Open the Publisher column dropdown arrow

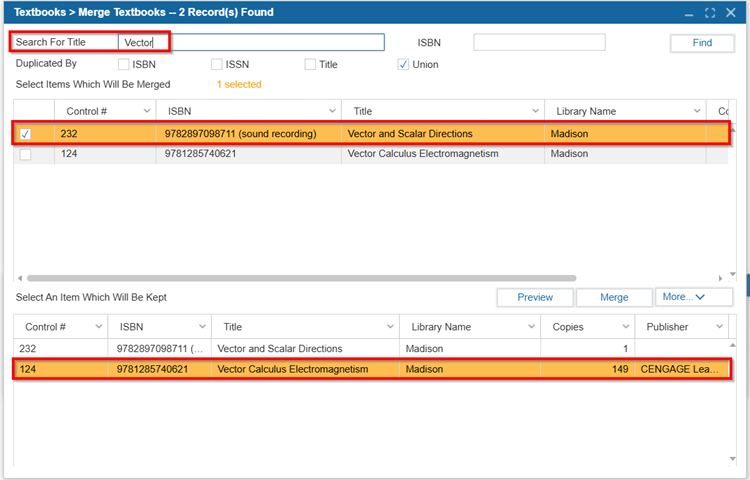coord(719,327)
